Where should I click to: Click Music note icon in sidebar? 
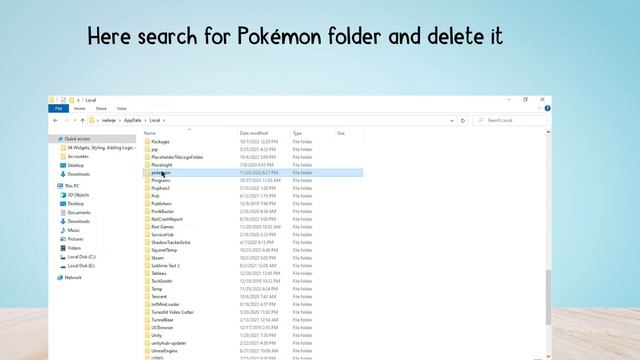click(x=63, y=230)
